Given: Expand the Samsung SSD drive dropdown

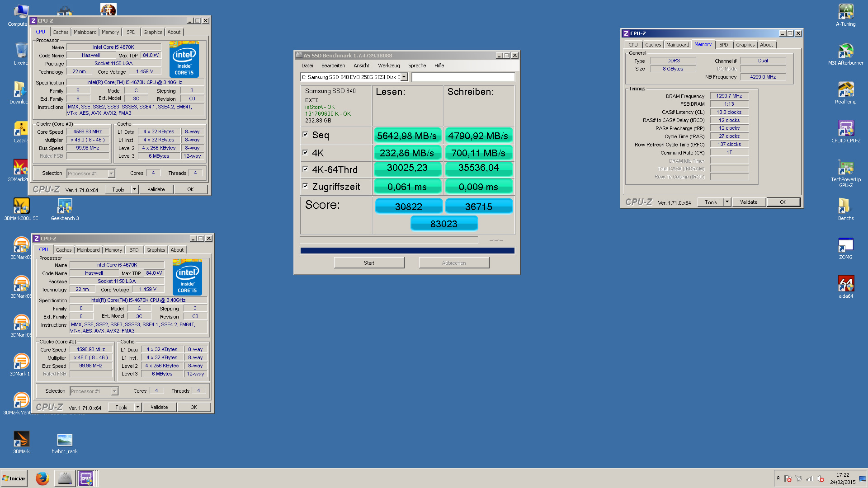Looking at the screenshot, I should (x=404, y=77).
